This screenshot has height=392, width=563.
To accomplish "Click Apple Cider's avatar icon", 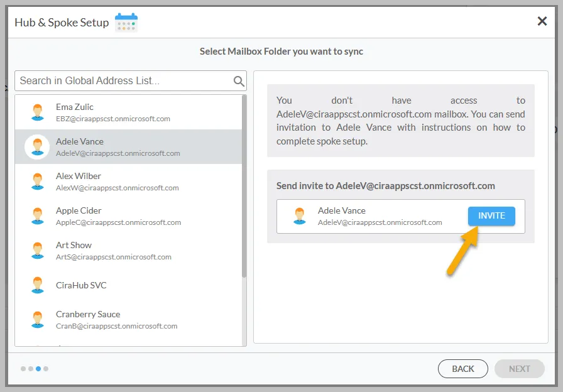I will tap(37, 216).
